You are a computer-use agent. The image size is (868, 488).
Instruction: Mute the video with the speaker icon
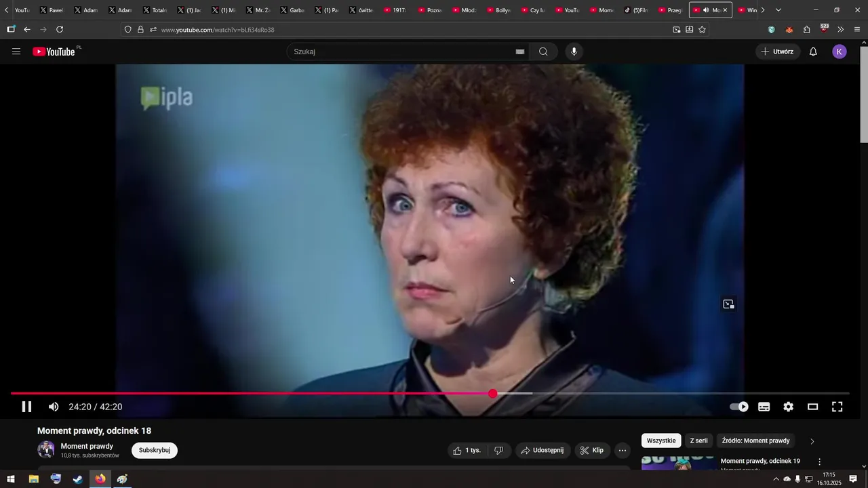54,407
